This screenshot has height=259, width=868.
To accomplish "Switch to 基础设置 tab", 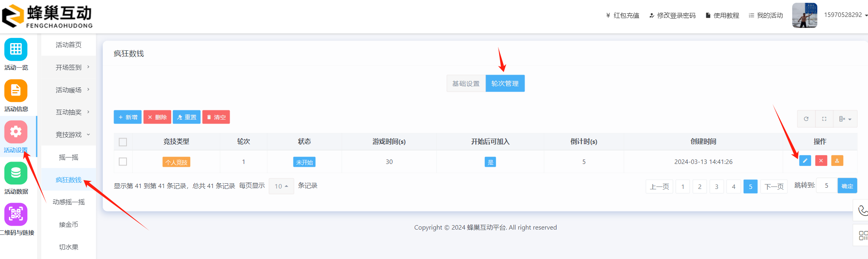I will [466, 83].
